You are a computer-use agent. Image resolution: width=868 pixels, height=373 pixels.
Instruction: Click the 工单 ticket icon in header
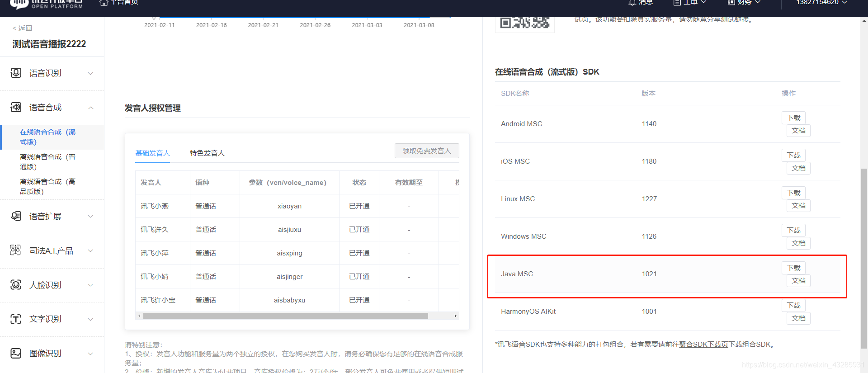(x=677, y=2)
